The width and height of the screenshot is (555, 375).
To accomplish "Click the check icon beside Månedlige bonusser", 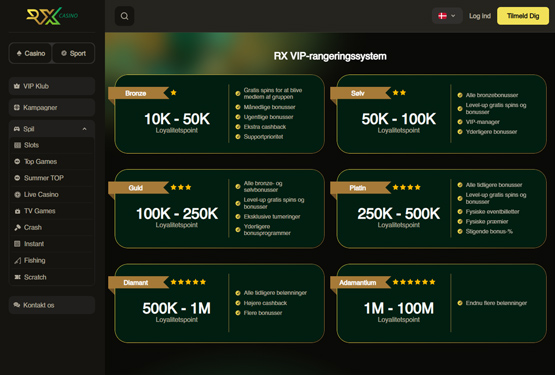I will [238, 107].
